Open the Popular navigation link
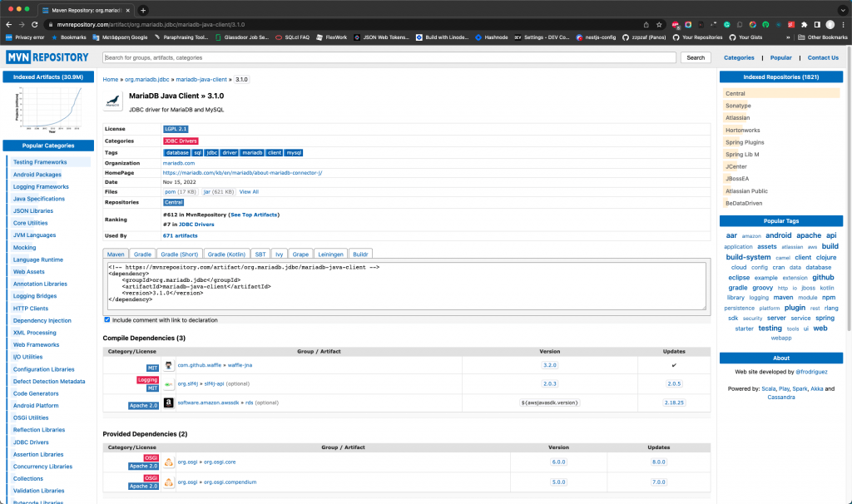The height and width of the screenshot is (504, 852). coord(780,57)
